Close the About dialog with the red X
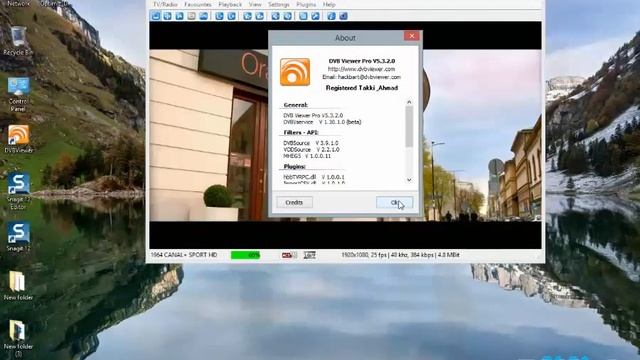The width and height of the screenshot is (640, 360). (x=412, y=36)
